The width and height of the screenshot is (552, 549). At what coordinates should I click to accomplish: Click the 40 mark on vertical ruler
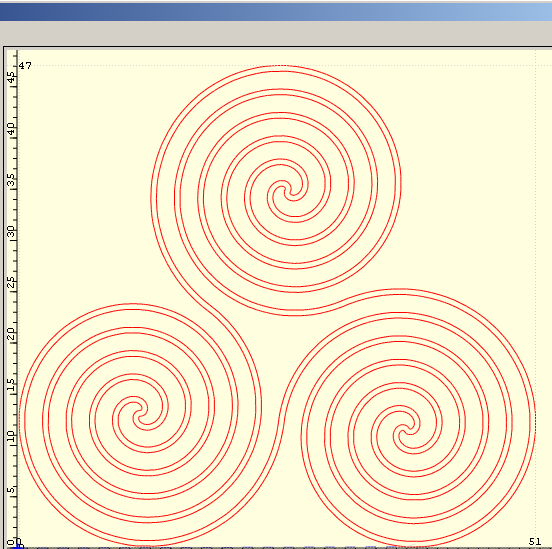(x=12, y=129)
